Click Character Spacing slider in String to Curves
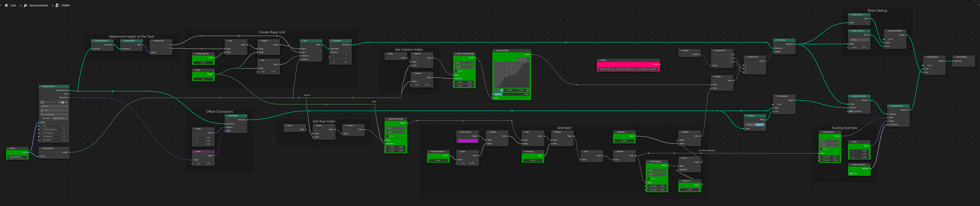The height and width of the screenshot is (206, 980). [54, 130]
